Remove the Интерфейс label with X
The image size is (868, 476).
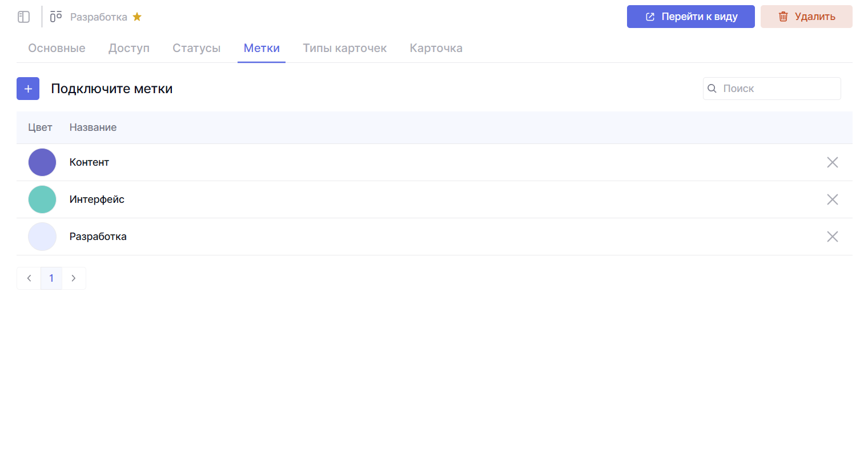[x=832, y=199]
